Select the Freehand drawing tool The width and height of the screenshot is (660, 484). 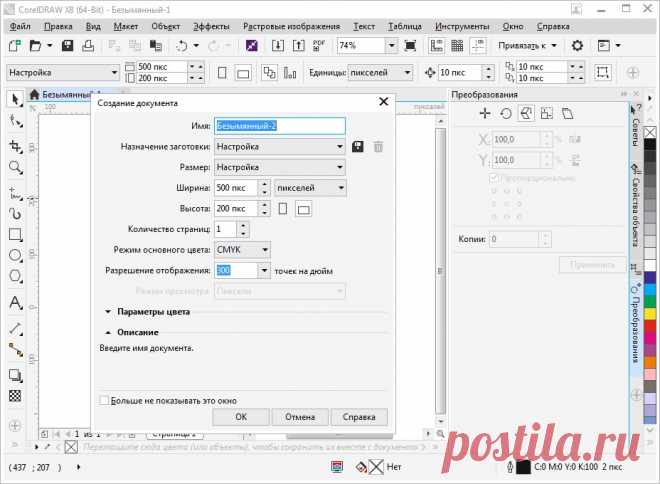pos(16,193)
